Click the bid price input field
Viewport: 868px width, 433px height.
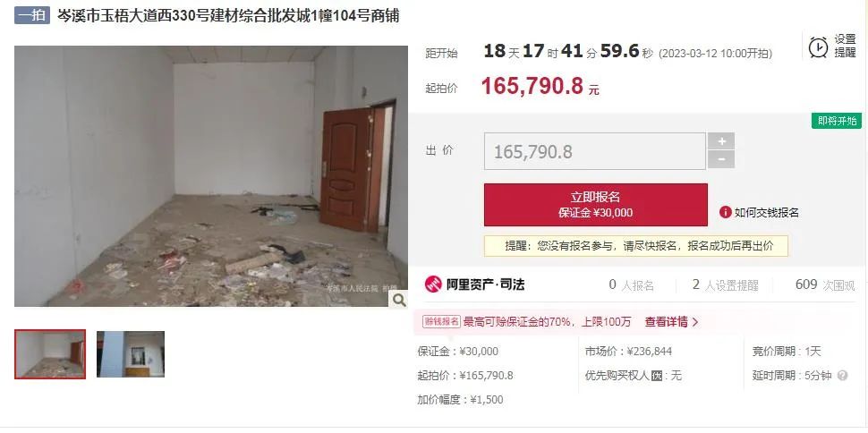[594, 151]
